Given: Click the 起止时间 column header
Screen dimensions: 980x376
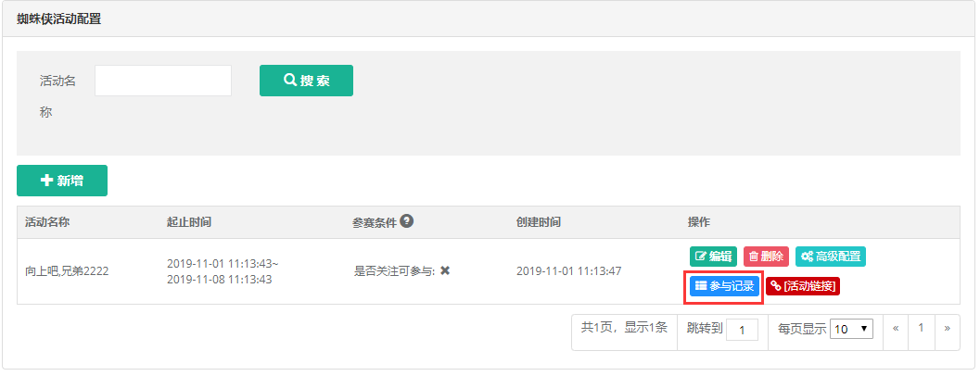Looking at the screenshot, I should pyautogui.click(x=189, y=222).
